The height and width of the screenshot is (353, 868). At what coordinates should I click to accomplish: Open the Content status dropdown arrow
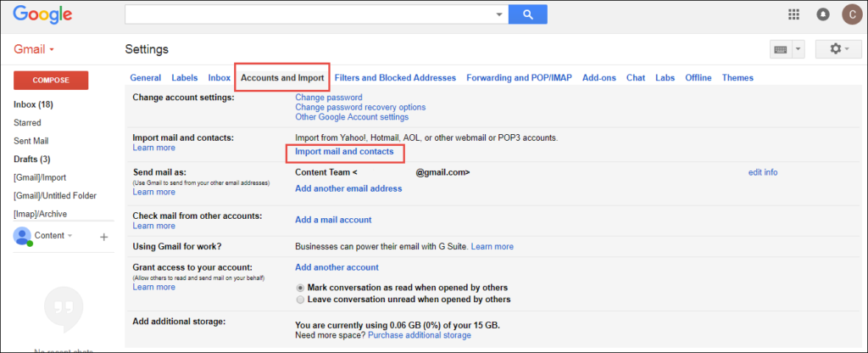click(x=70, y=236)
